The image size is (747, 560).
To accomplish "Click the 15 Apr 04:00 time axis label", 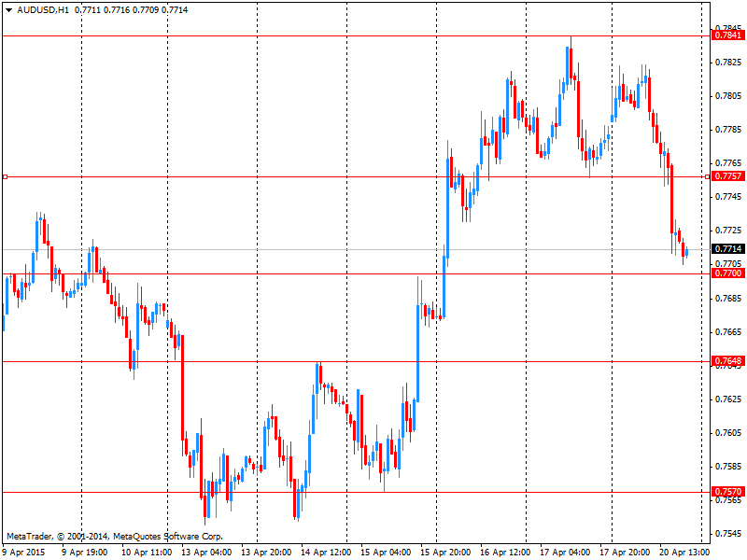I will [386, 553].
